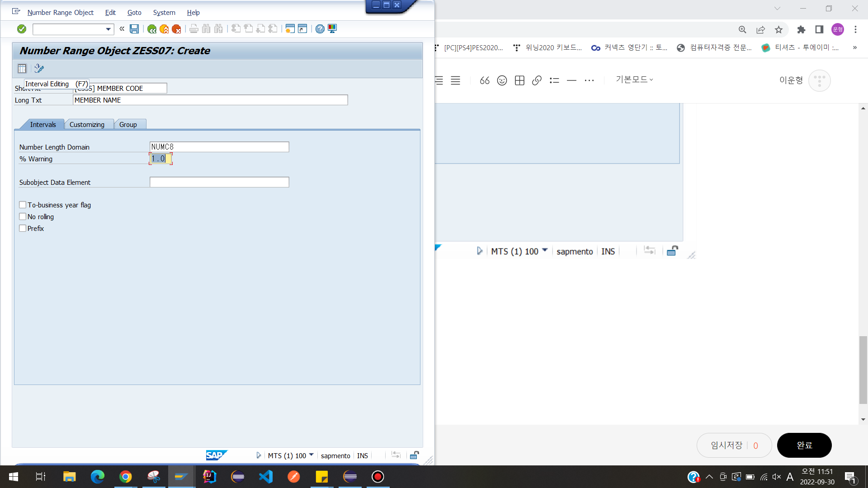Tick the Prefix checkbox
Screen dimensions: 868x488
click(x=23, y=228)
